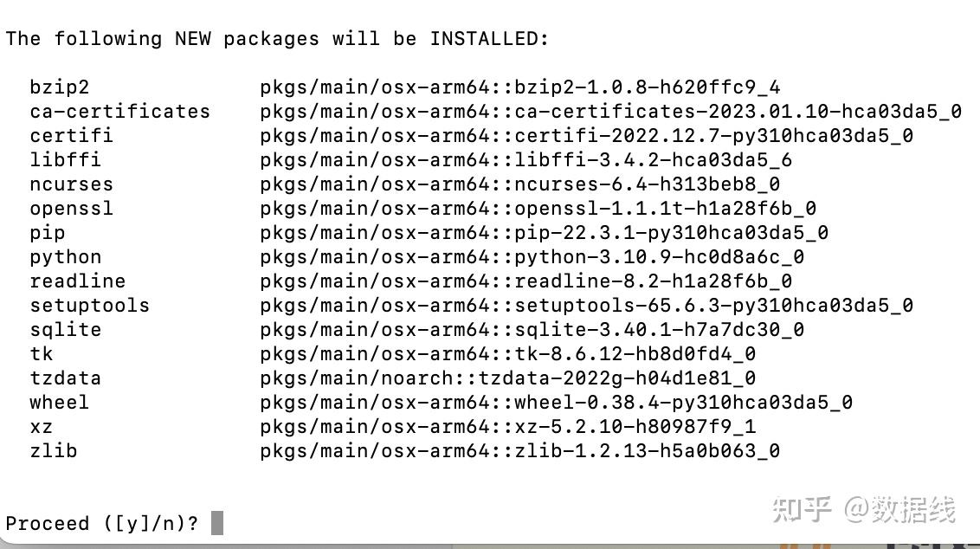Click the tzdata package name
This screenshot has width=980, height=549.
tap(65, 378)
